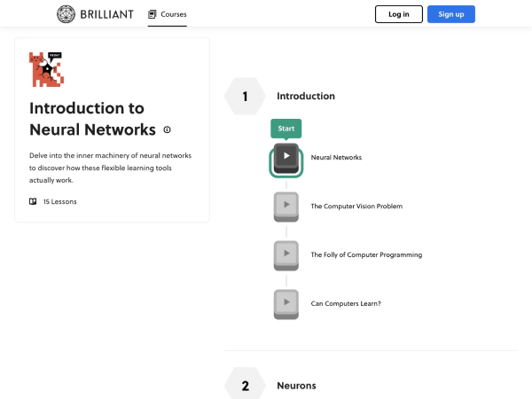Play the Neural Networks lesson
Image resolution: width=532 pixels, height=399 pixels.
[286, 157]
